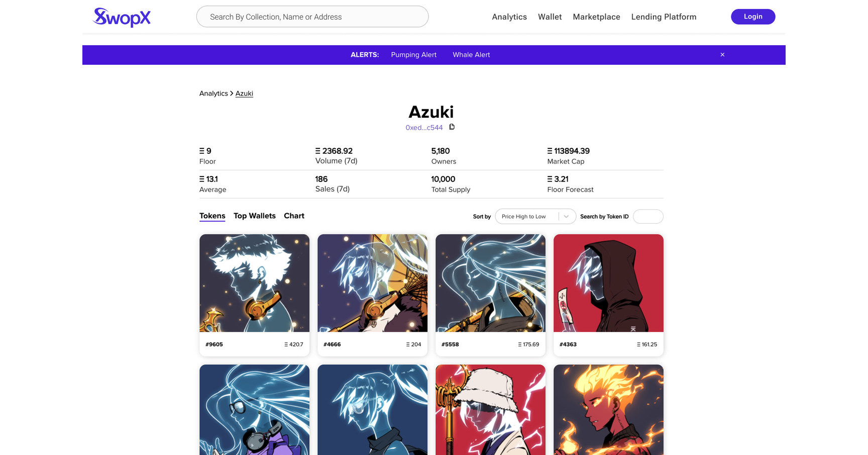Copy the Azuki contract address
This screenshot has height=455, width=868.
[x=452, y=127]
